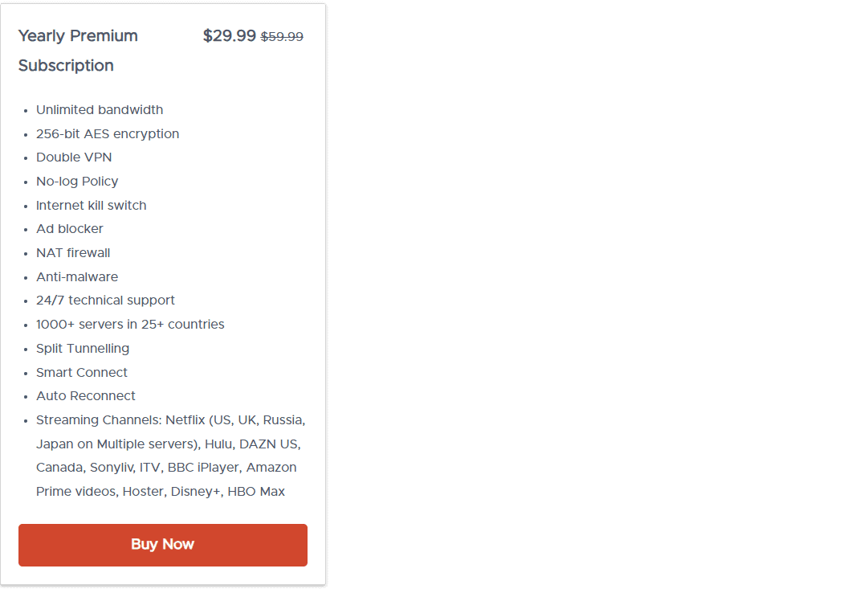Select the Auto Reconnect feature

(86, 395)
